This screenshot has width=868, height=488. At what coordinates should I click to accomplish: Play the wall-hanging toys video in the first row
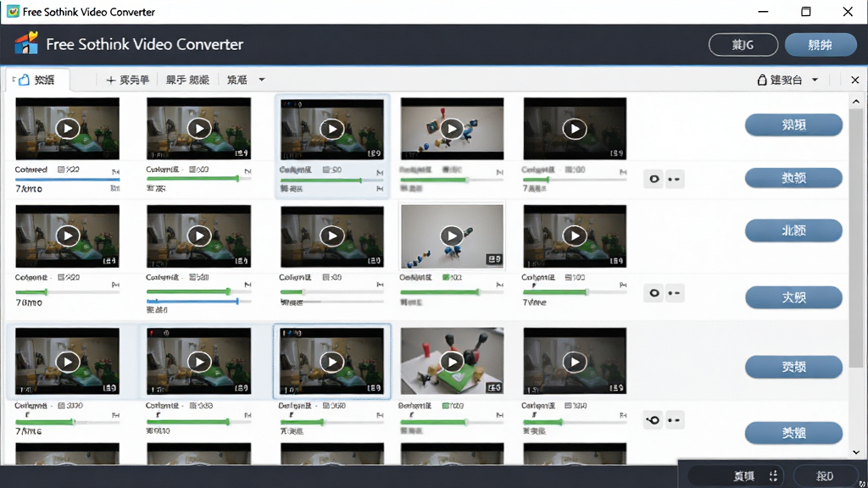452,129
